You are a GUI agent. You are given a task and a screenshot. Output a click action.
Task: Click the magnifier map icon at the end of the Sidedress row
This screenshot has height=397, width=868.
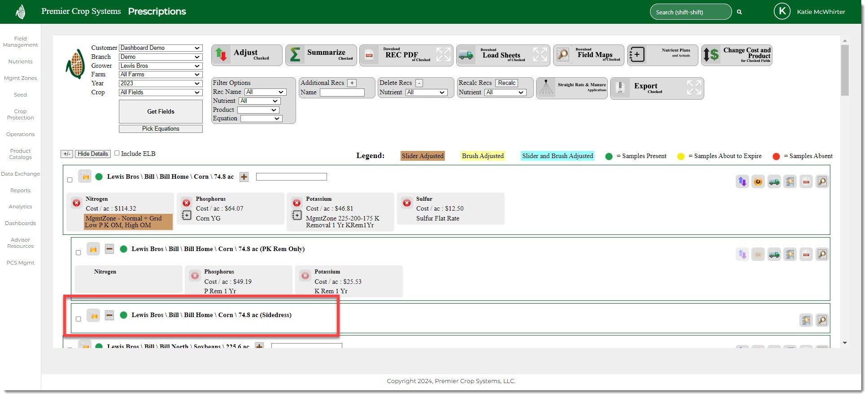(x=822, y=320)
